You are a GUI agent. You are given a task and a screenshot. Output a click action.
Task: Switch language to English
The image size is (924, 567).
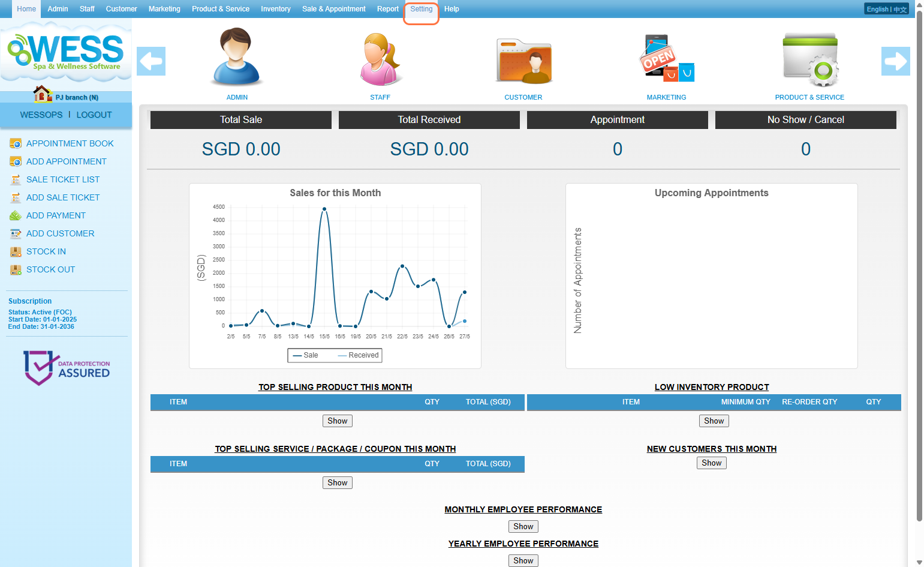click(x=877, y=9)
